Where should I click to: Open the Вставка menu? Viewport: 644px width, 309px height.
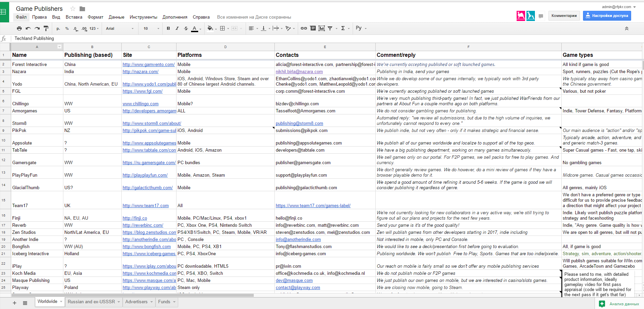74,17
